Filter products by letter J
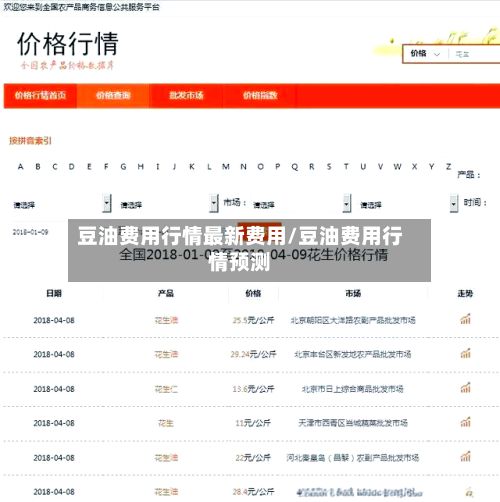Viewport: 500px width, 502px height. (174, 166)
